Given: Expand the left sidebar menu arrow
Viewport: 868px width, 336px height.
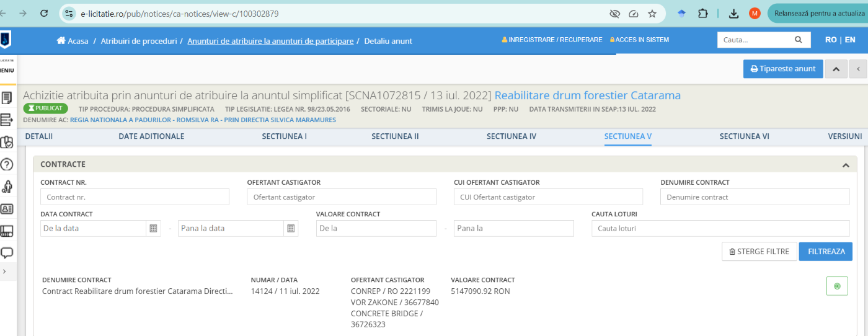Looking at the screenshot, I should pos(5,272).
